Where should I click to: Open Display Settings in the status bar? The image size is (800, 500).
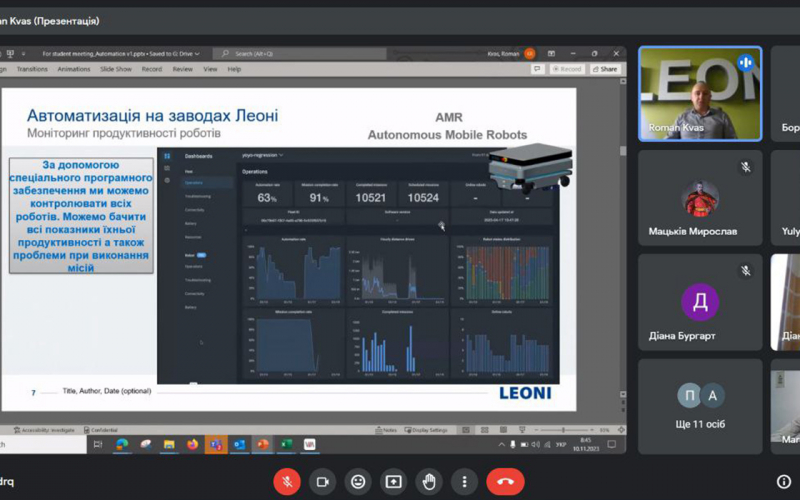coord(426,430)
